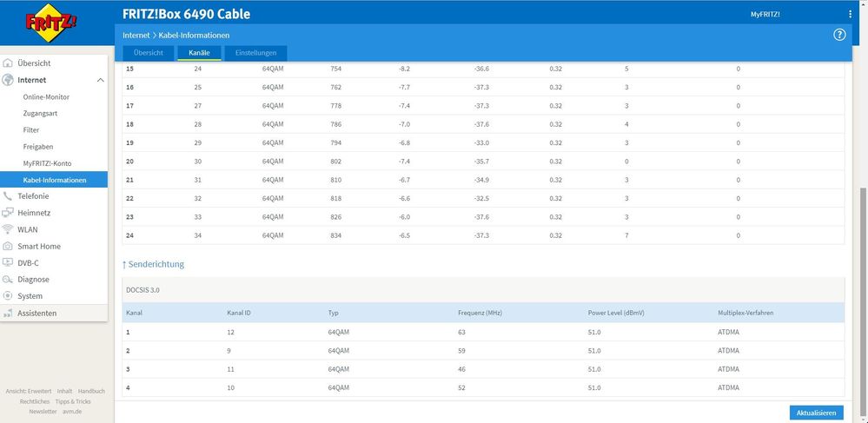Click the DOCSIS 3.0 label
Viewport: 868px width, 423px height.
click(142, 290)
